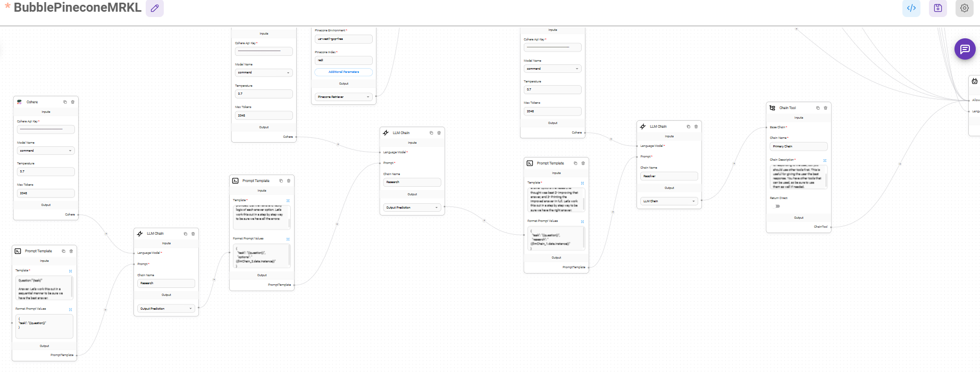Focus Chain Name field in center LLM Chain
The width and height of the screenshot is (980, 372).
[412, 182]
